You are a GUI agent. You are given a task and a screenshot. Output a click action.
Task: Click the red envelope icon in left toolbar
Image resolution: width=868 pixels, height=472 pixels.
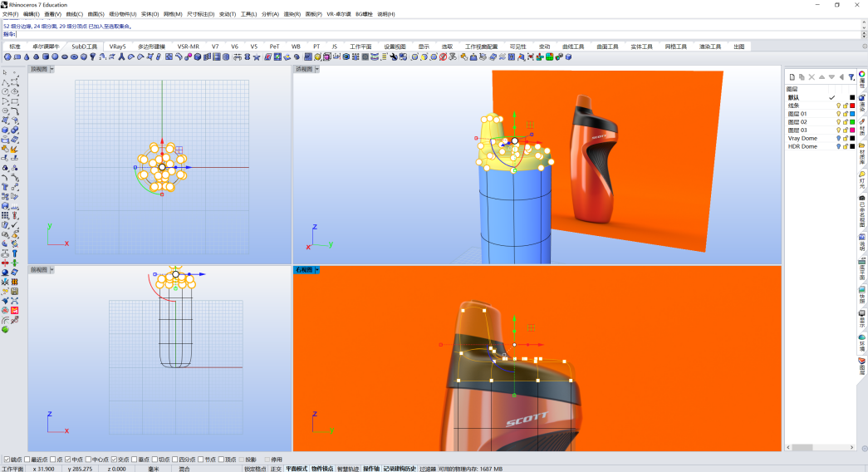pos(14,310)
